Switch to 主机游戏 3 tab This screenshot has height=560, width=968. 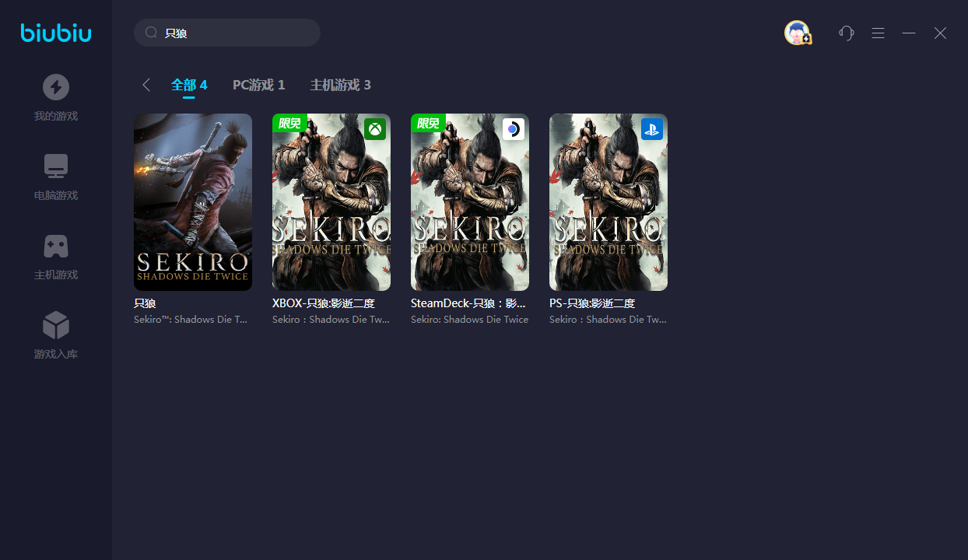(340, 85)
